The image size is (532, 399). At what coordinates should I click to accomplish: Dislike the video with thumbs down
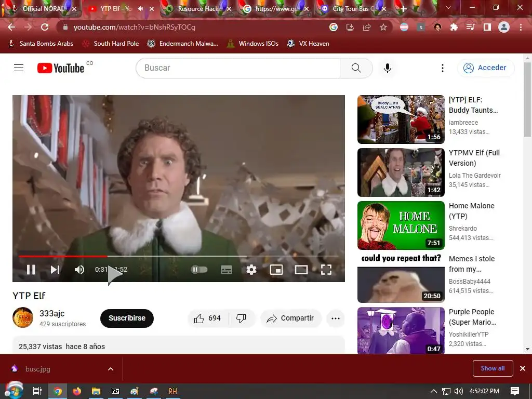coord(241,318)
